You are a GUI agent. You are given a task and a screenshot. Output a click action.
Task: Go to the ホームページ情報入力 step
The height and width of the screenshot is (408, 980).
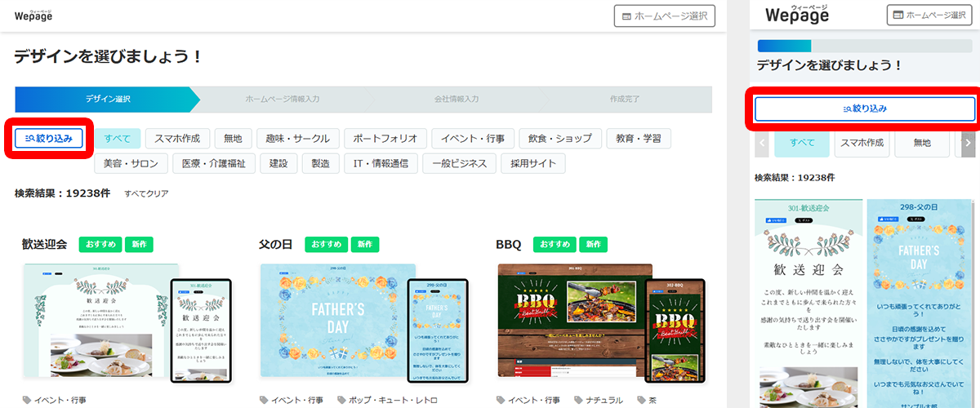point(282,99)
